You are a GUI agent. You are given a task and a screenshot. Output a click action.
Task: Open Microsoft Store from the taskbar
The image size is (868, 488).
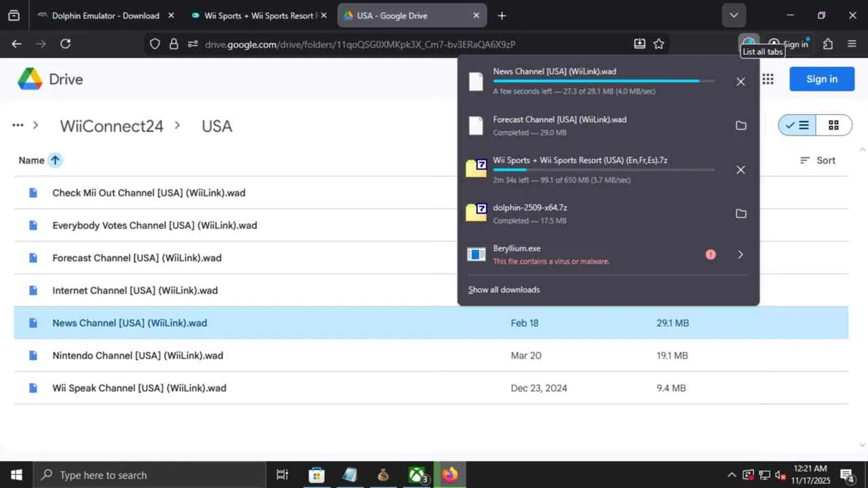click(317, 475)
